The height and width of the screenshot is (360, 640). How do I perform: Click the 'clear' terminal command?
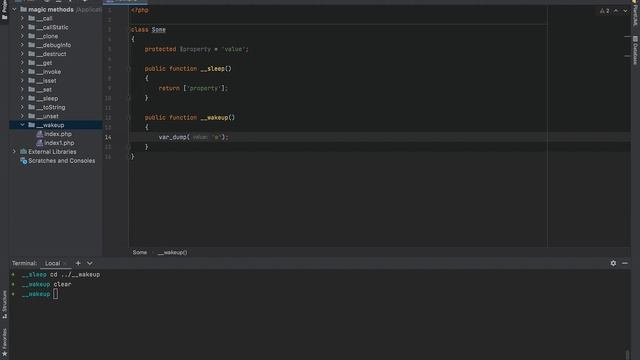point(62,284)
